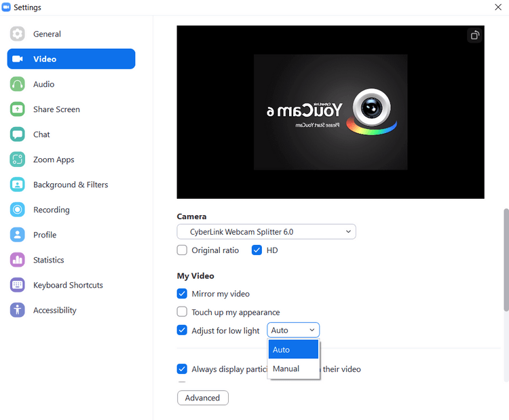Open Keyboard Shortcuts settings

pyautogui.click(x=68, y=285)
